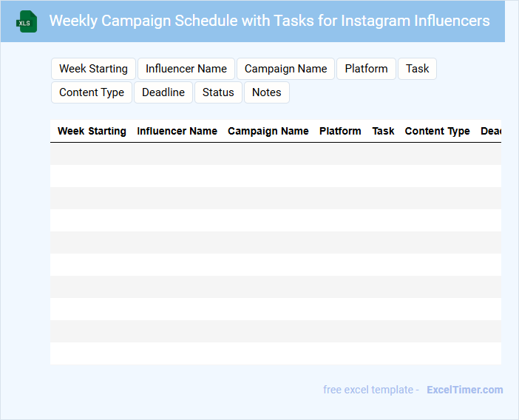519x420 pixels.
Task: Click the first empty table row
Action: coord(275,154)
